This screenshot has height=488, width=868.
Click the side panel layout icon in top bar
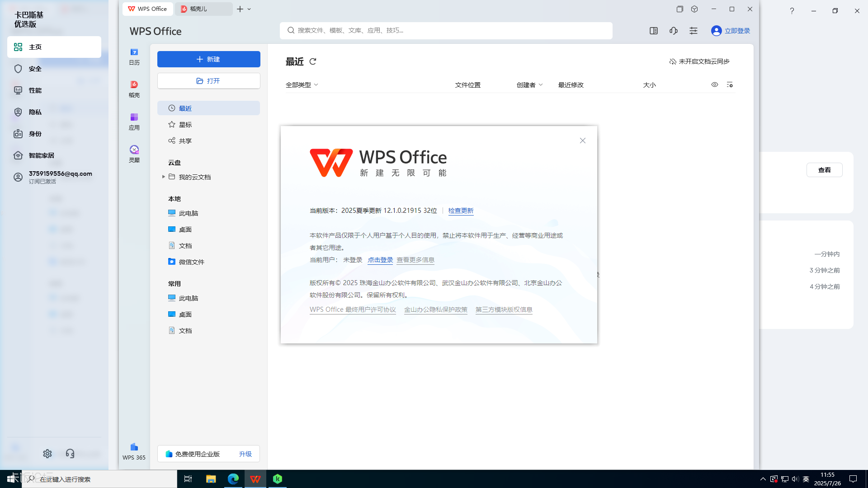(654, 31)
